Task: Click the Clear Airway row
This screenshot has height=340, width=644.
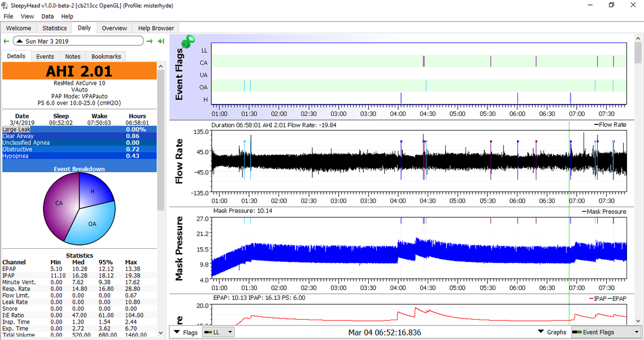Action: coord(79,136)
